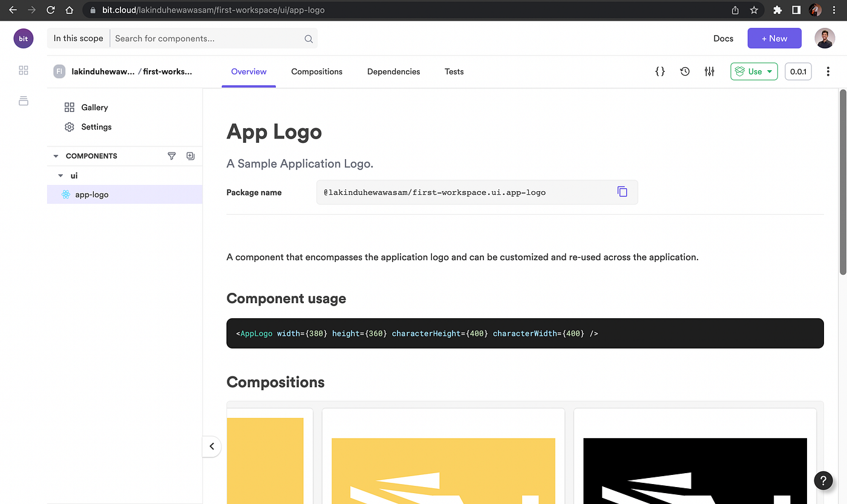
Task: Copy the package name with copy icon
Action: coord(622,192)
